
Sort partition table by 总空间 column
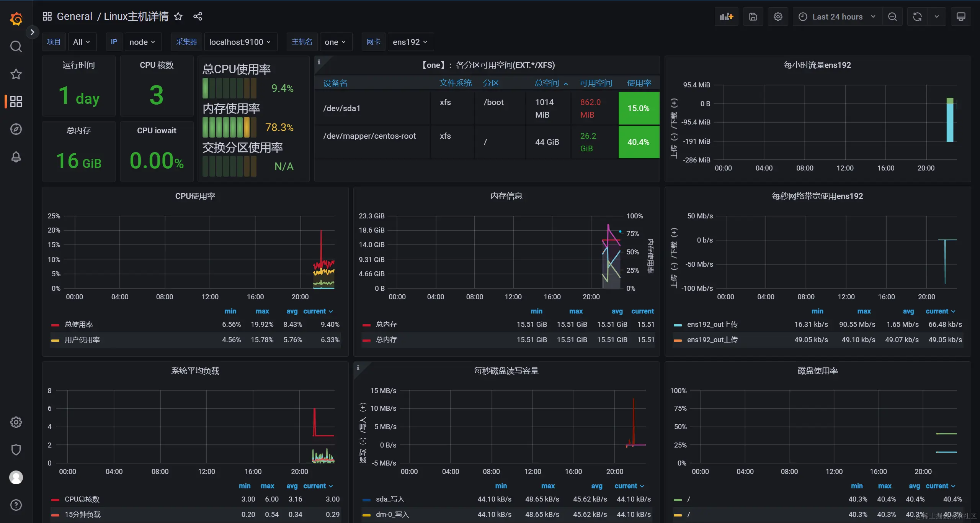pyautogui.click(x=547, y=83)
